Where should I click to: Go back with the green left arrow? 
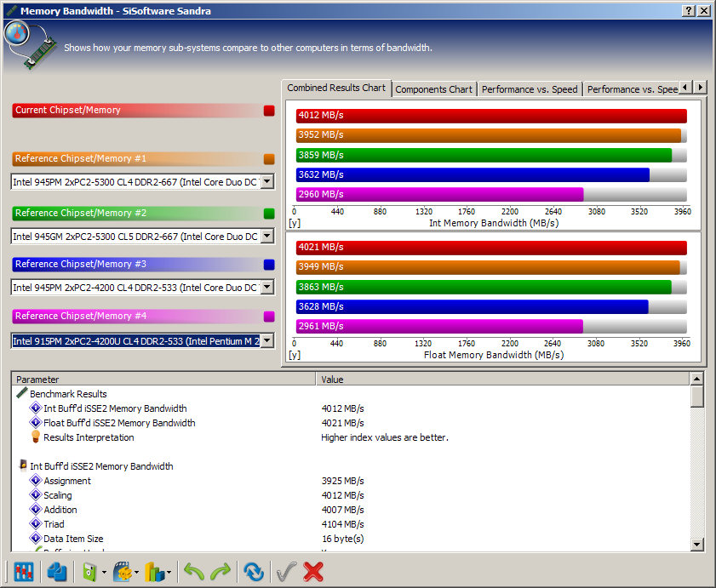point(193,572)
